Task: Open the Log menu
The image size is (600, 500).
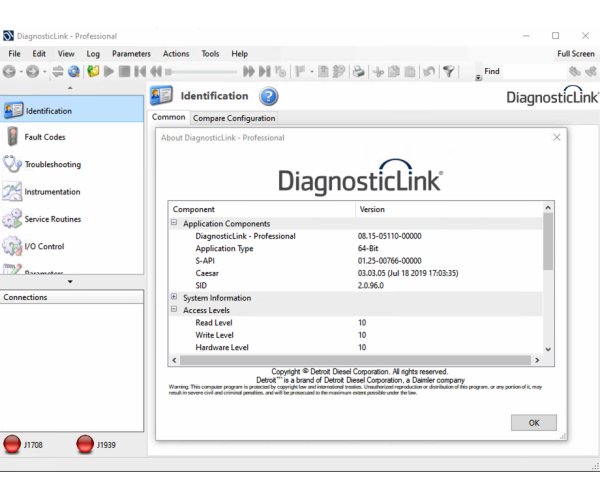Action: coord(93,54)
